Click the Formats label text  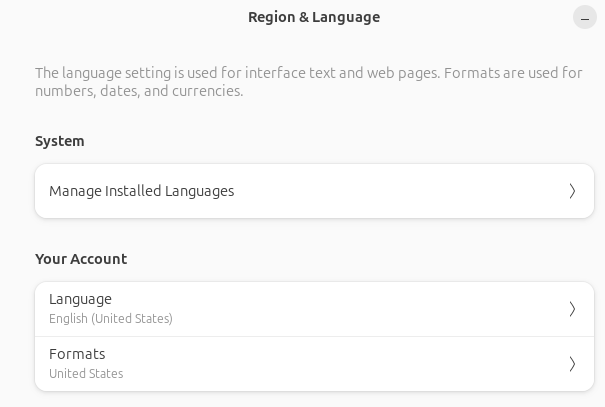(77, 354)
